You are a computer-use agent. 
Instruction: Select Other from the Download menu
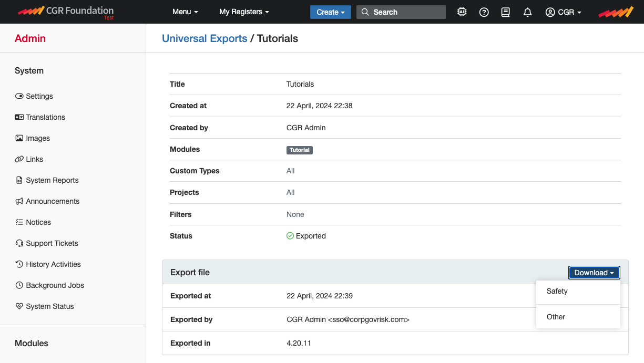coord(578,317)
